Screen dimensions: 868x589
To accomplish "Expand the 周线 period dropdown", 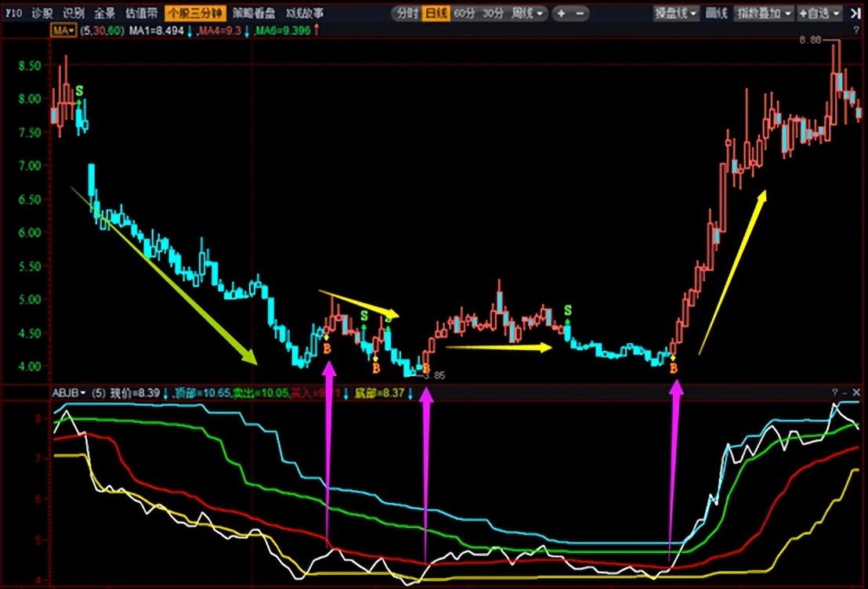I will point(526,13).
